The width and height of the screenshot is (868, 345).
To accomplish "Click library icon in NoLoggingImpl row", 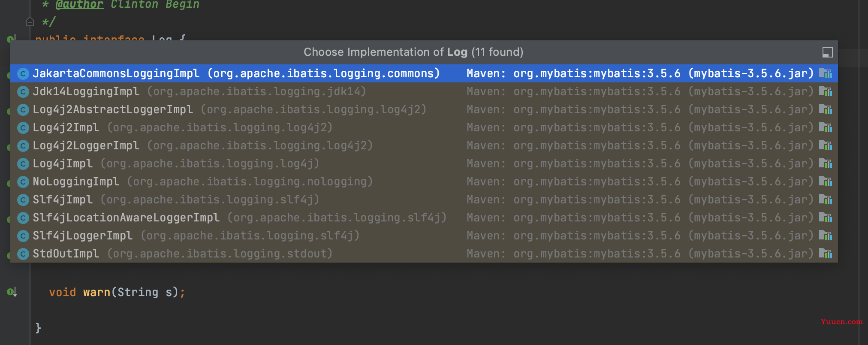I will 826,182.
